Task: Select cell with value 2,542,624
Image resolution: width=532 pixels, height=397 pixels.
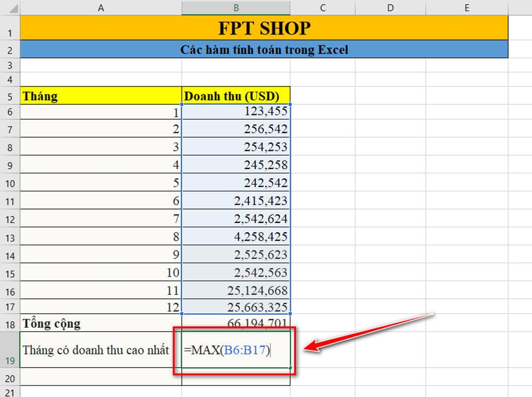Action: 236,218
